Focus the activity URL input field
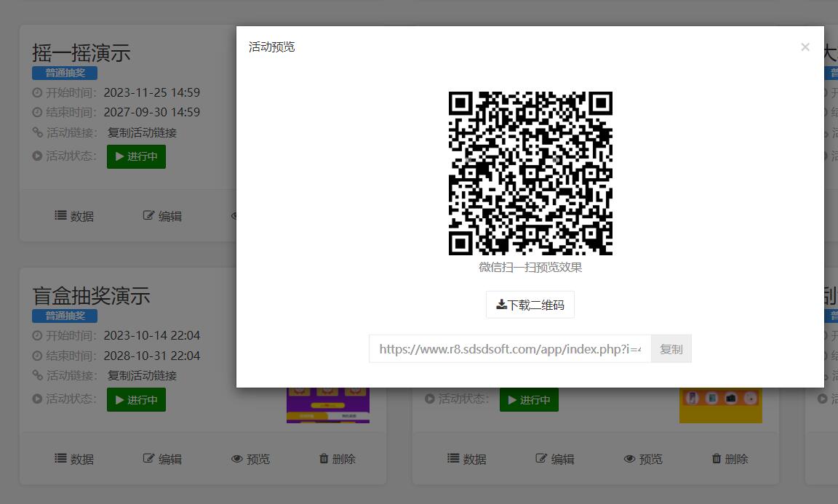The height and width of the screenshot is (504, 838). [510, 349]
